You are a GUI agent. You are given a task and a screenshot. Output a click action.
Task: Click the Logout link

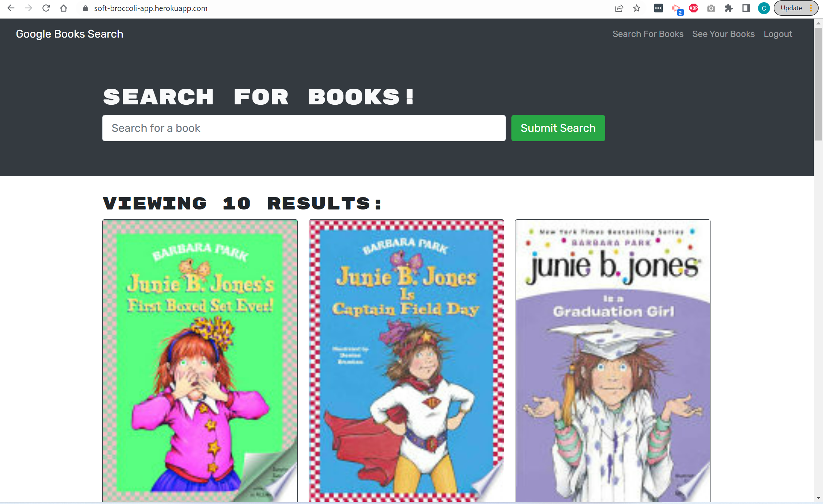click(x=778, y=34)
